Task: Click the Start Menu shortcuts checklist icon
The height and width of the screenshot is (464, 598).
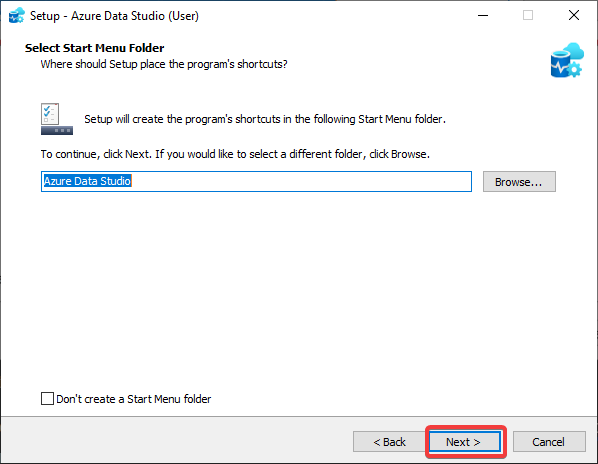Action: click(x=56, y=119)
